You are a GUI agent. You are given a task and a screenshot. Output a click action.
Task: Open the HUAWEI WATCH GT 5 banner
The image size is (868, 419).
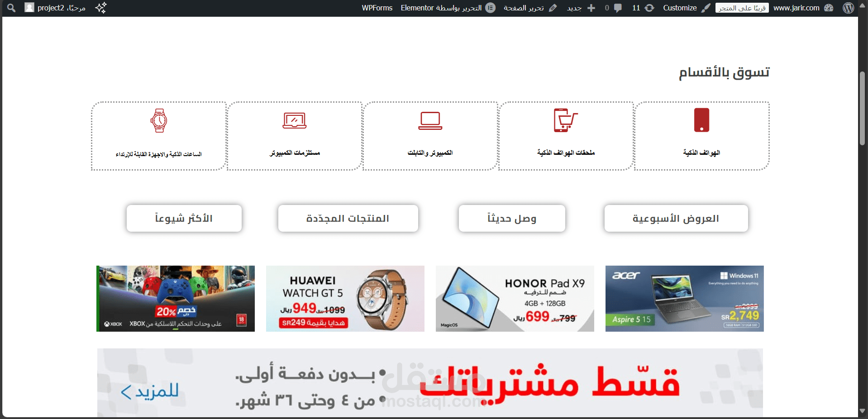pyautogui.click(x=345, y=299)
